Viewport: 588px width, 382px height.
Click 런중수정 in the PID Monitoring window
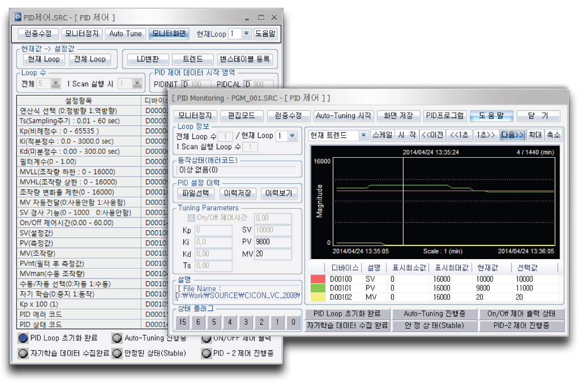288,116
